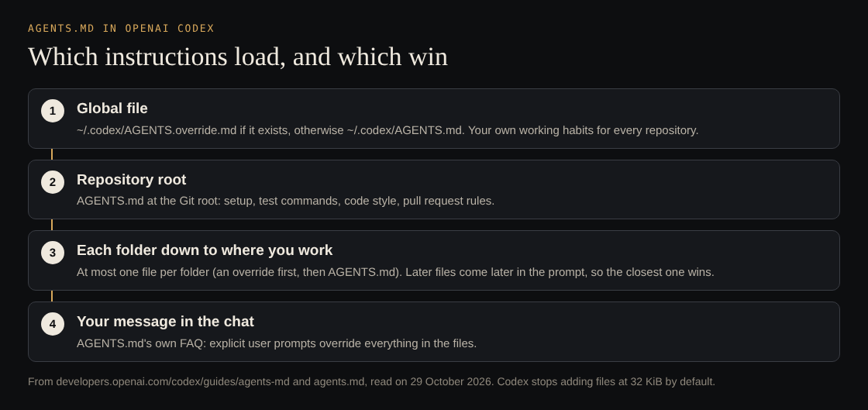Select the Each folder down heading
The image size is (868, 410).
point(205,250)
